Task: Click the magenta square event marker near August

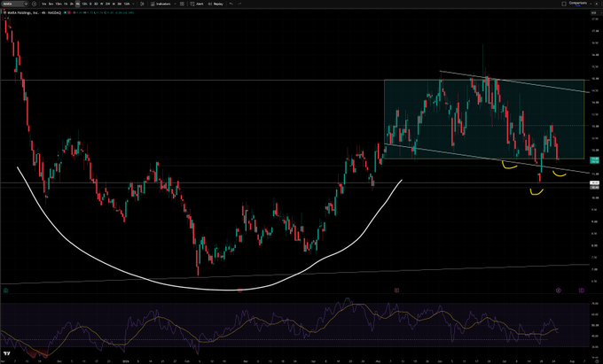Action: point(582,290)
